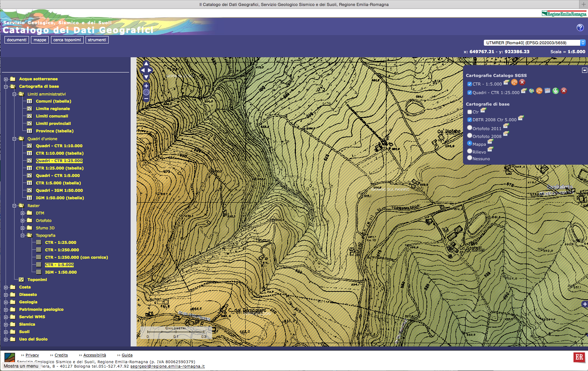Uncheck the Quadri - CTR 1:25.000 checkbox
The width and height of the screenshot is (588, 371).
point(470,93)
